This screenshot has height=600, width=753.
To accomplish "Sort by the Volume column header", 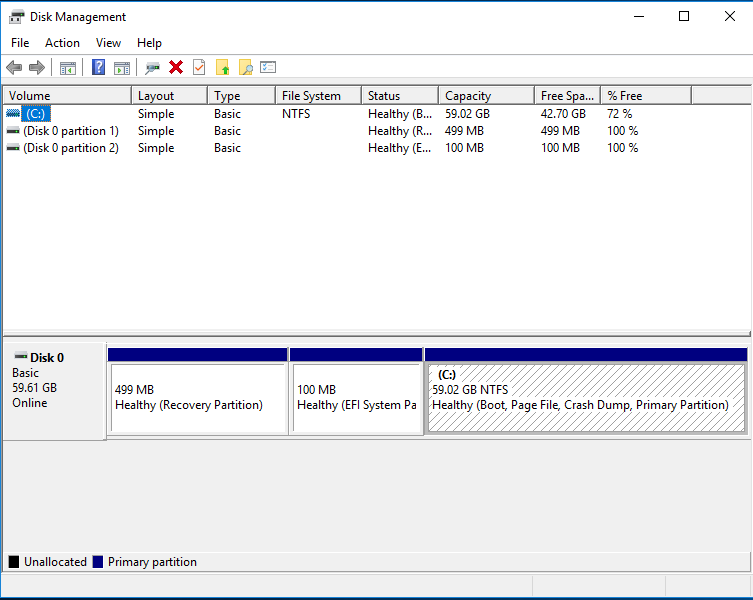I will coord(67,96).
